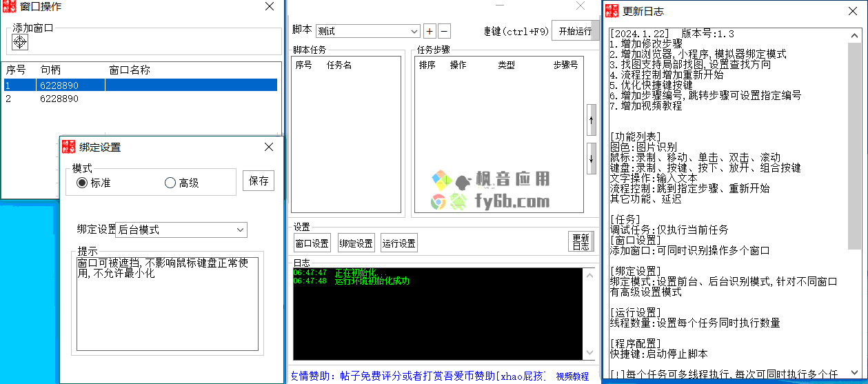
Task: Open the 后台模式 binding dropdown
Action: pyautogui.click(x=181, y=230)
